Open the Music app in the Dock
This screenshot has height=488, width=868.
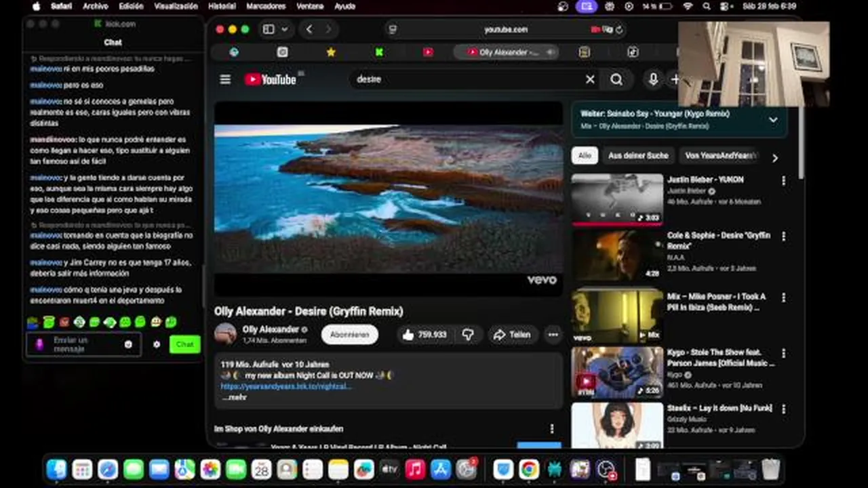(x=415, y=469)
